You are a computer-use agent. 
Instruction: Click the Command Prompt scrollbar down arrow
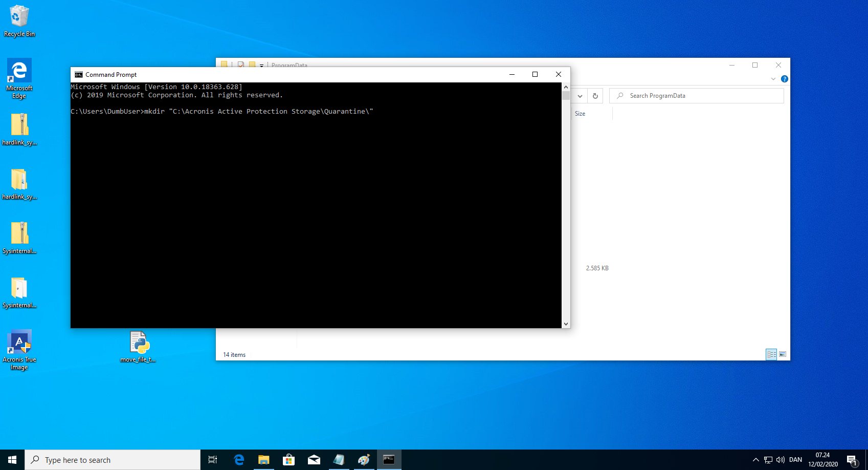pos(566,324)
